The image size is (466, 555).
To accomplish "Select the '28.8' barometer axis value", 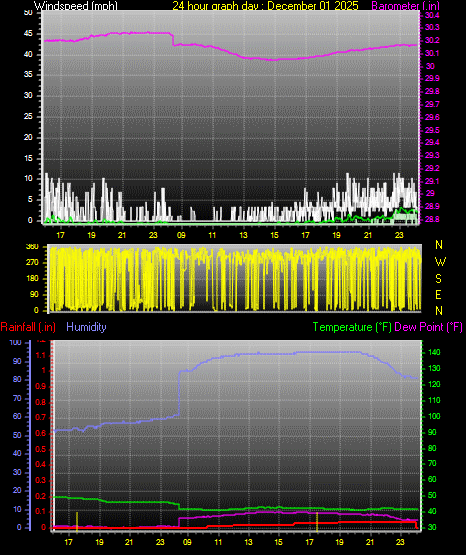I will [432, 219].
